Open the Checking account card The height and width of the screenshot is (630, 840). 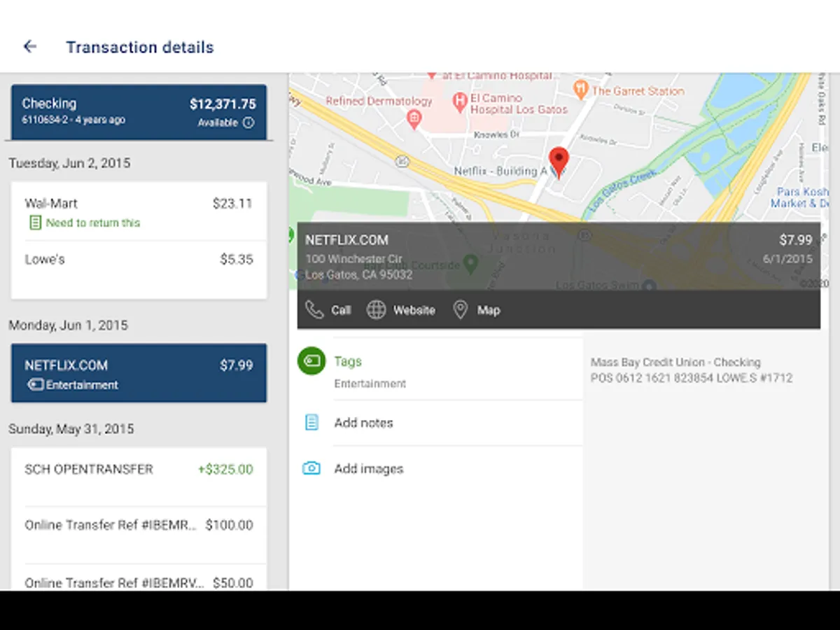pyautogui.click(x=139, y=112)
